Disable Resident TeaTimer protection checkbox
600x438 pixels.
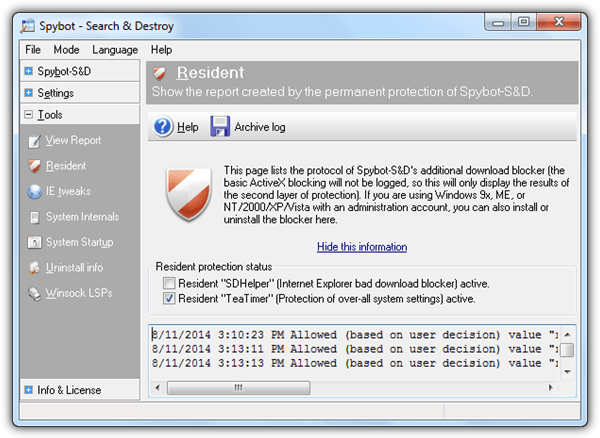pos(169,298)
